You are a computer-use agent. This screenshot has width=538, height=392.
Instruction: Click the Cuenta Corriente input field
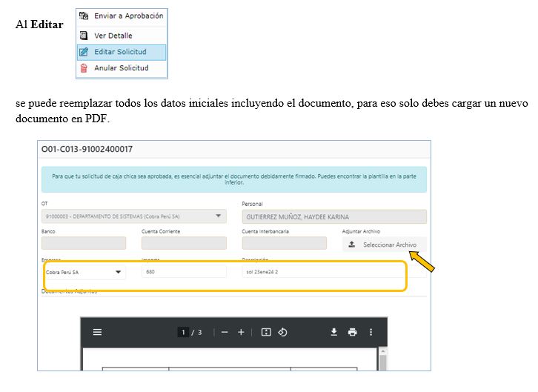(184, 243)
